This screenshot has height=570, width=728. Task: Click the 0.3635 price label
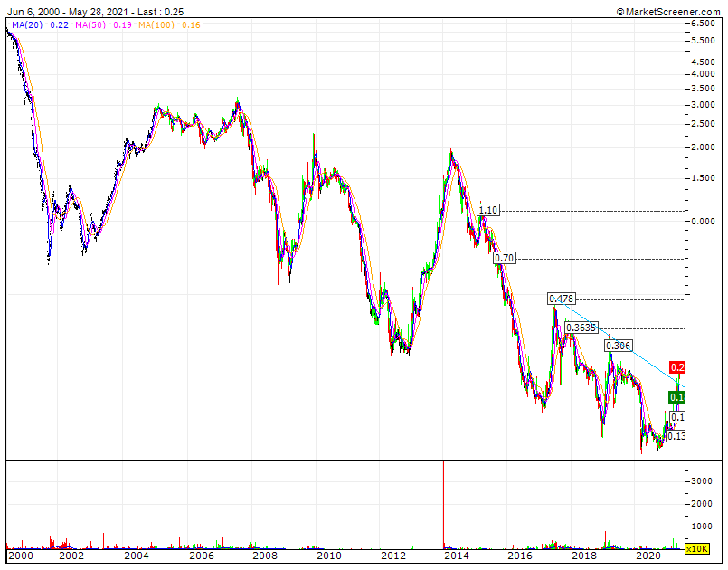click(x=581, y=328)
